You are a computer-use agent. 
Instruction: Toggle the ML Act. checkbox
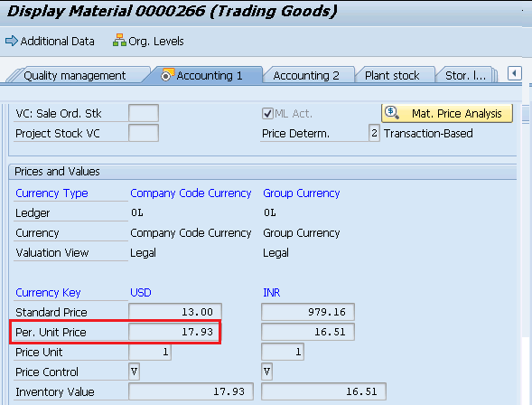click(267, 113)
